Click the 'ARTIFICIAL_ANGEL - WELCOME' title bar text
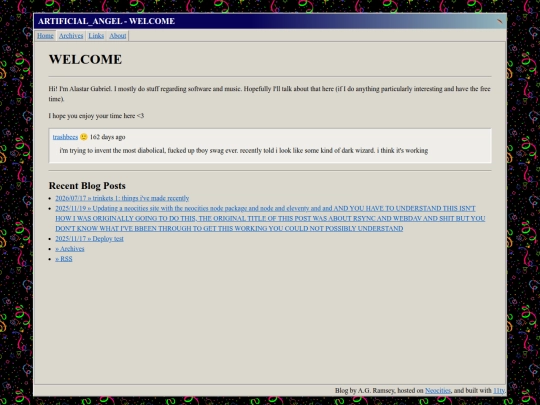Viewport: 540px width, 405px height. click(x=106, y=21)
